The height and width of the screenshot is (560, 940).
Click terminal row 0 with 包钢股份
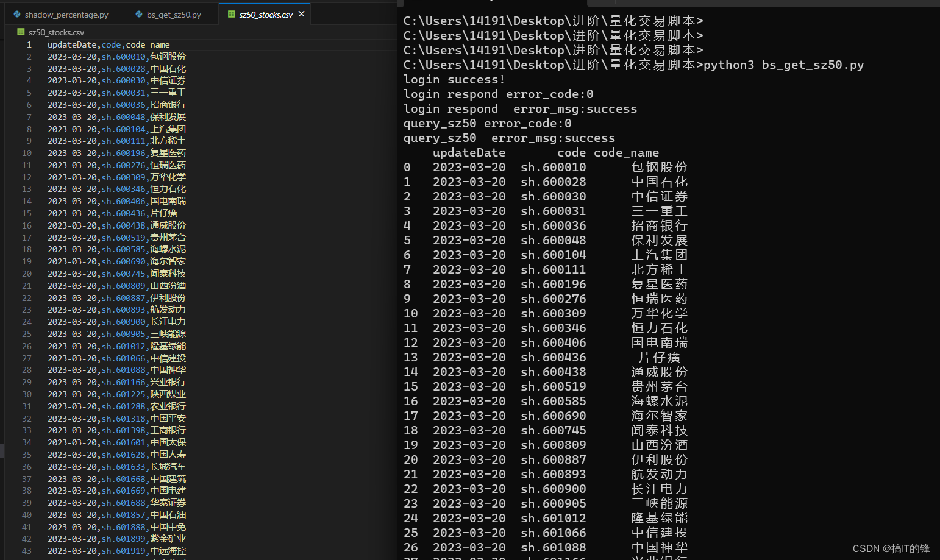tap(546, 167)
